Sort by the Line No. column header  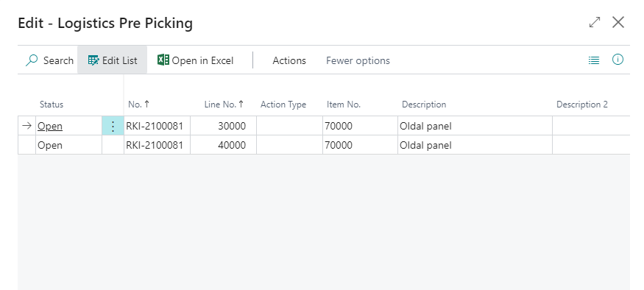(x=224, y=105)
